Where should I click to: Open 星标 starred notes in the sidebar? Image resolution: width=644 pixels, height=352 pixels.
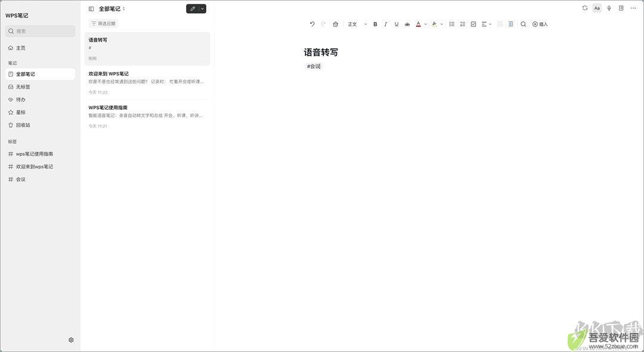41,112
